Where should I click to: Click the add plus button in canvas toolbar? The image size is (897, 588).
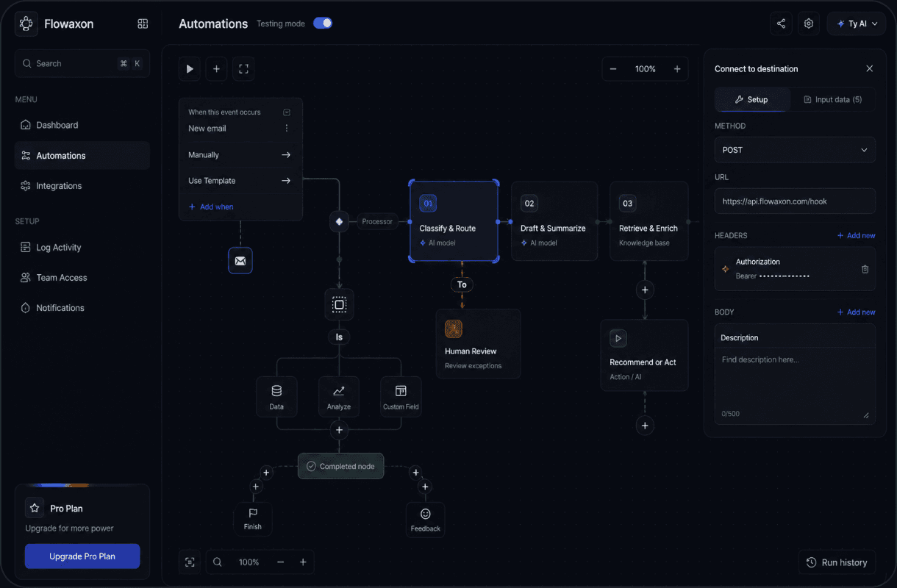coord(216,68)
